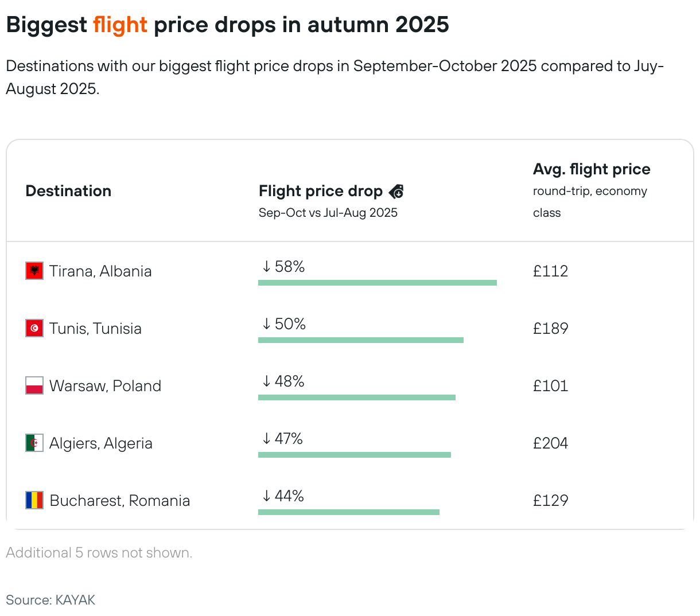700x616 pixels.
Task: Click the Albania flag icon
Action: point(34,271)
